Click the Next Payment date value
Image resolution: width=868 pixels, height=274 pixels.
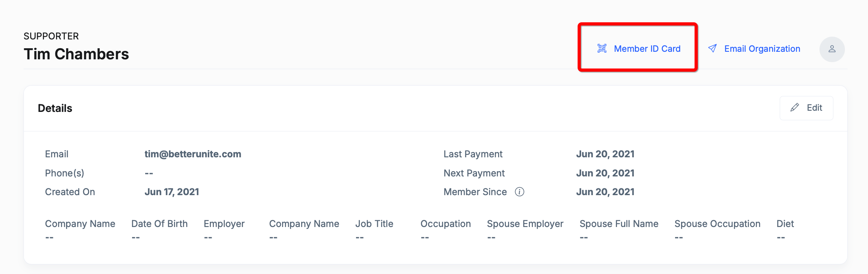[x=605, y=173]
